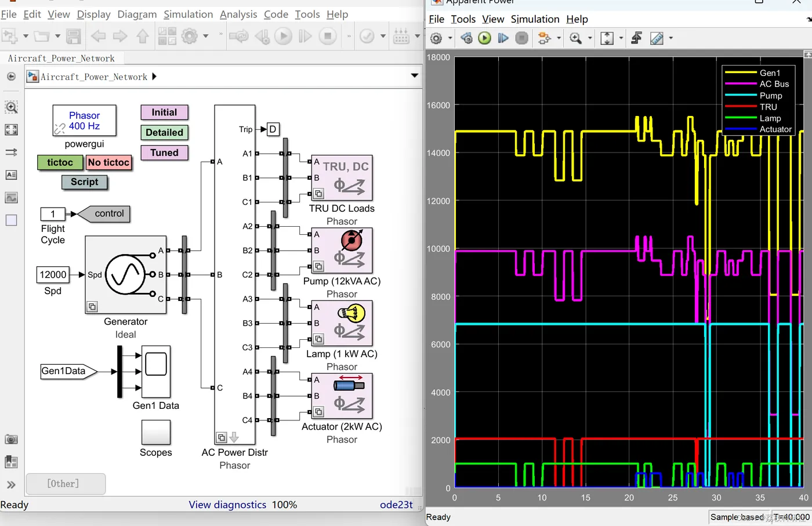Open the Simulink Code menu
This screenshot has width=812, height=526.
276,14
